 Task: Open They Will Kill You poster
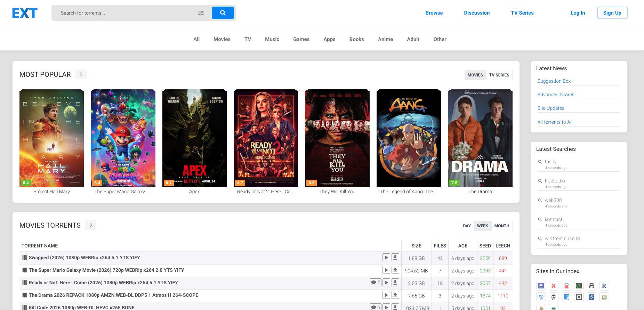click(337, 139)
